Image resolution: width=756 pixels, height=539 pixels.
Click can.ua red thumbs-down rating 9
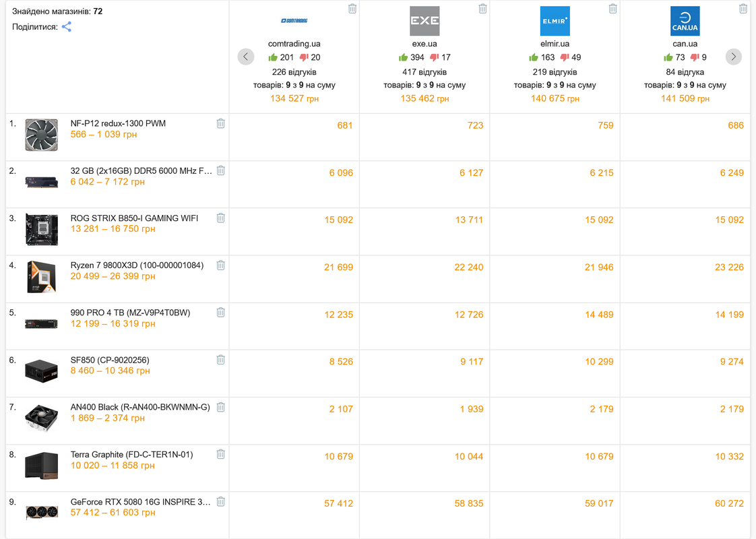coord(698,57)
